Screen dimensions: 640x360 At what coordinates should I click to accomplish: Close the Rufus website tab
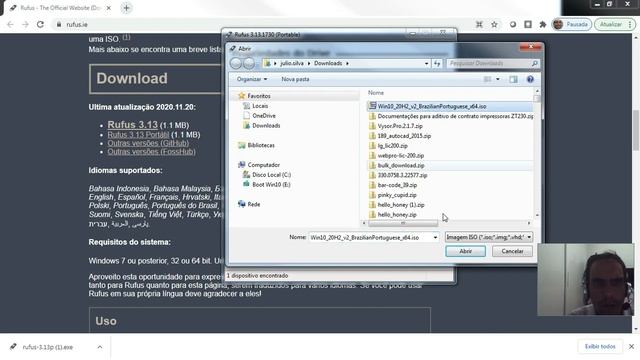(109, 8)
